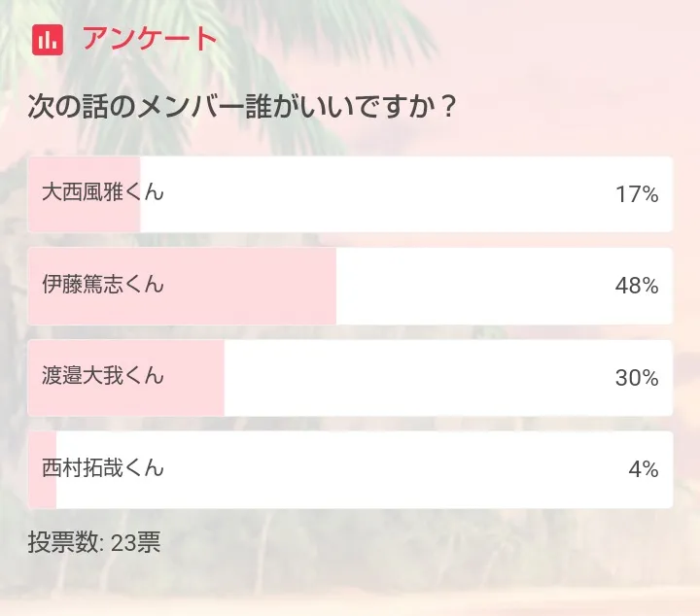700x616 pixels.
Task: Vote for 渡邉大我くん option
Action: tap(350, 378)
